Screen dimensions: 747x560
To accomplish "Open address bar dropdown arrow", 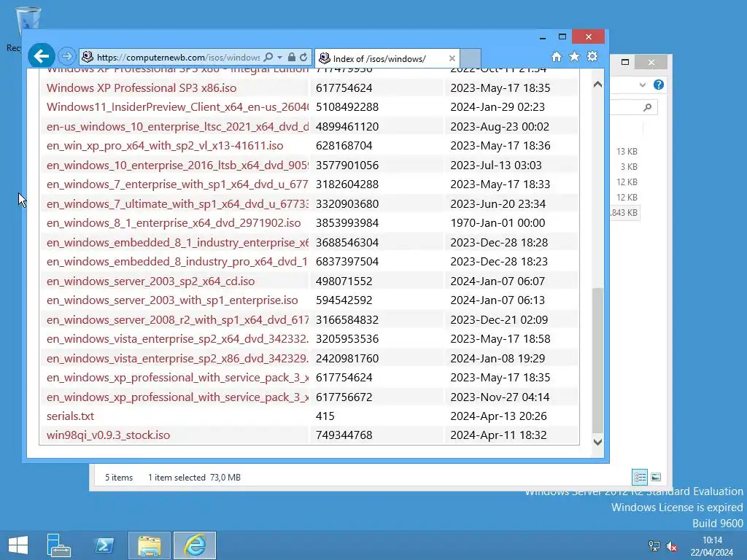I will [x=279, y=57].
